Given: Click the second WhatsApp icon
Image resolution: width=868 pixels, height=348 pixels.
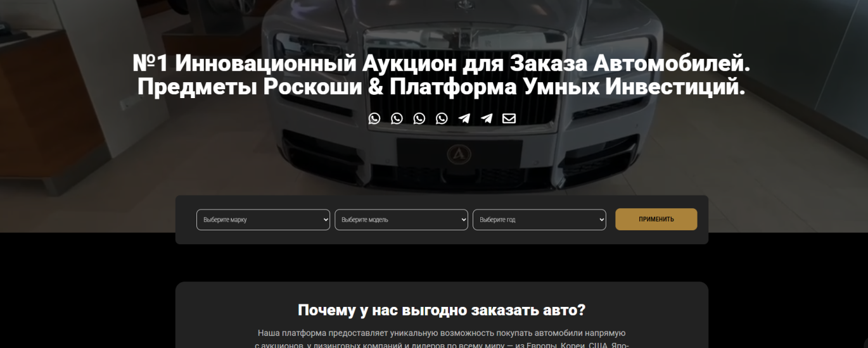Looking at the screenshot, I should 397,118.
